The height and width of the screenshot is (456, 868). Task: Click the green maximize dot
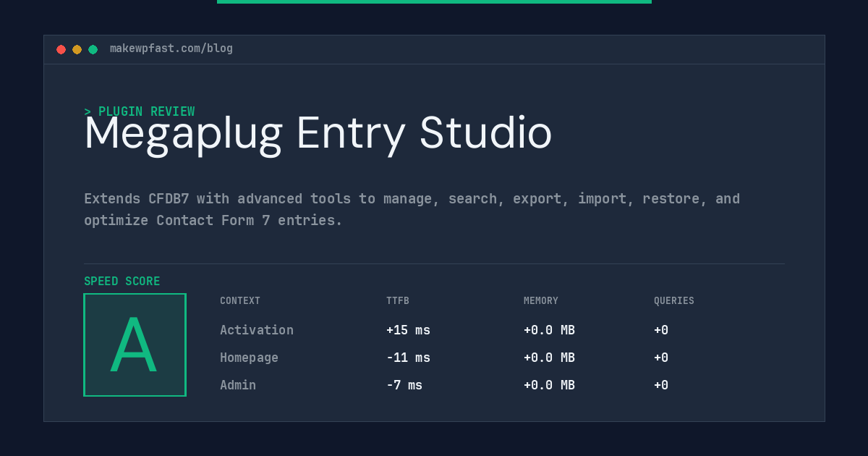[x=93, y=49]
